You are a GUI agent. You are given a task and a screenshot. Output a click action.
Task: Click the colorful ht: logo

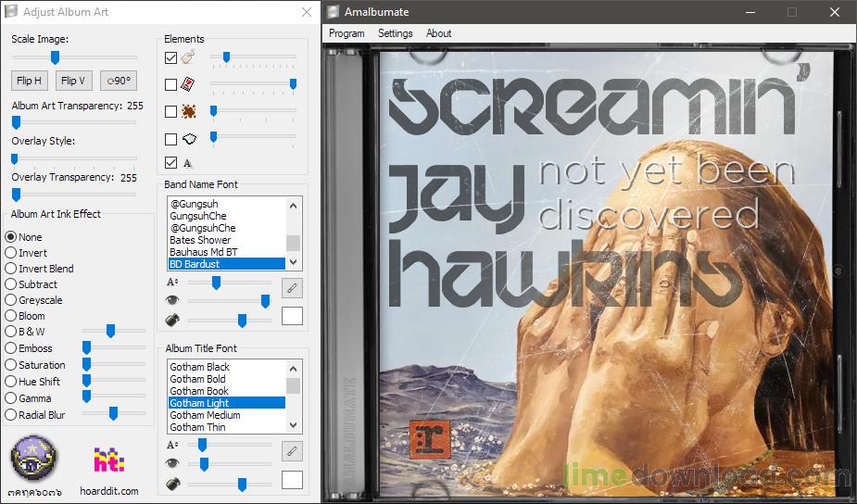pyautogui.click(x=108, y=460)
